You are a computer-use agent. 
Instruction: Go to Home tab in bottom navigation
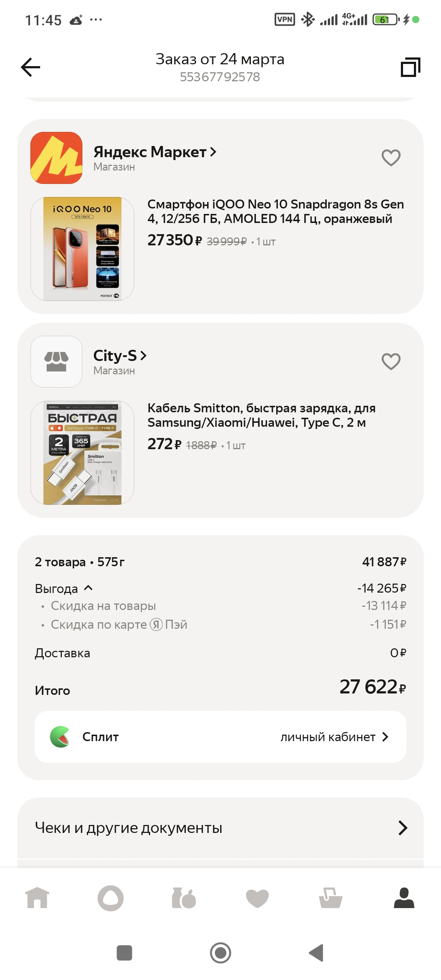tap(37, 898)
